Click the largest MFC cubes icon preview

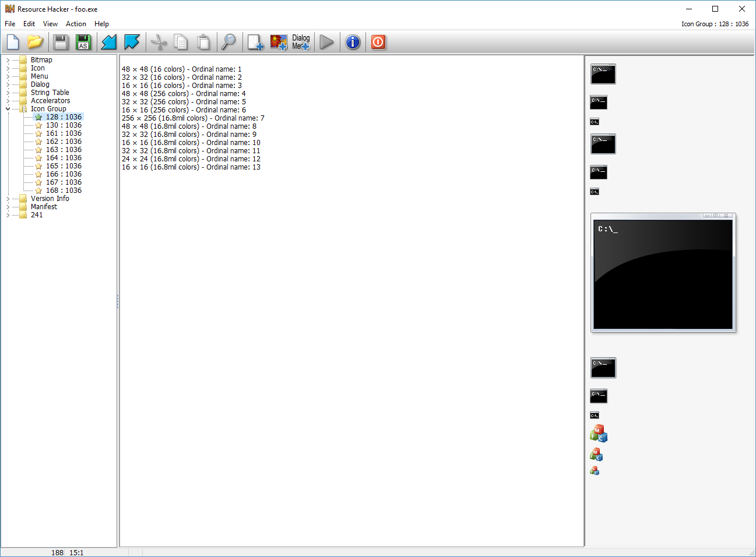(x=599, y=434)
